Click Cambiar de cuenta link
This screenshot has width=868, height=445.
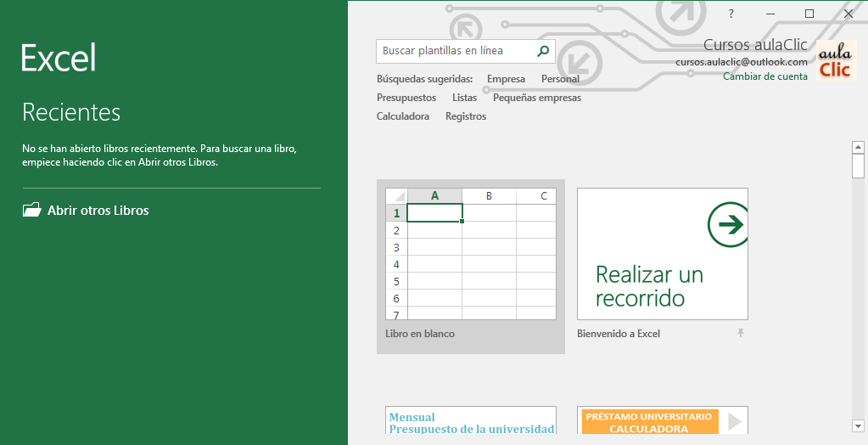(765, 76)
